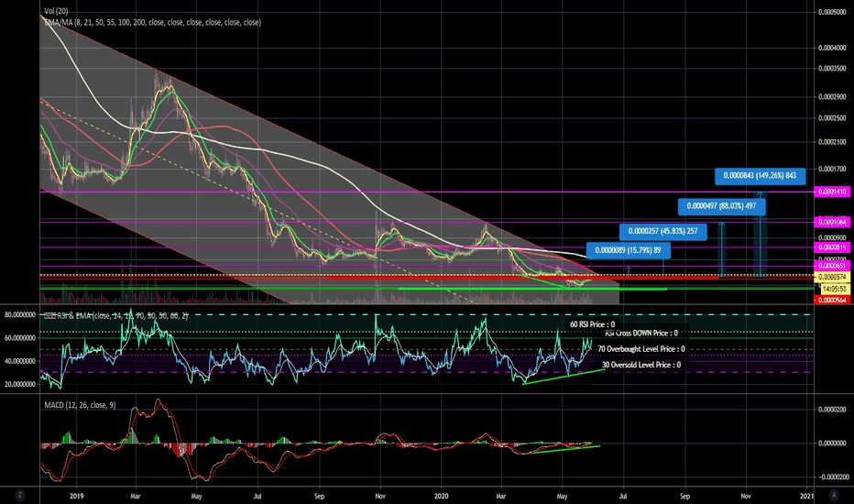Screen dimensions: 854x504
Task: Click the 0.0002500 price scale value
Action: pyautogui.click(x=832, y=118)
